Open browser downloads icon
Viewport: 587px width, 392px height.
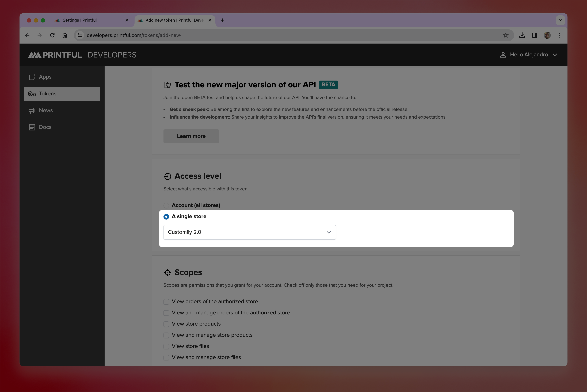click(522, 35)
